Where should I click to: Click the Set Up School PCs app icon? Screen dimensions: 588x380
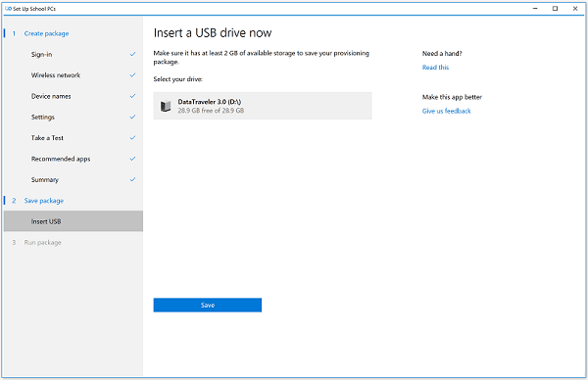pos(8,9)
